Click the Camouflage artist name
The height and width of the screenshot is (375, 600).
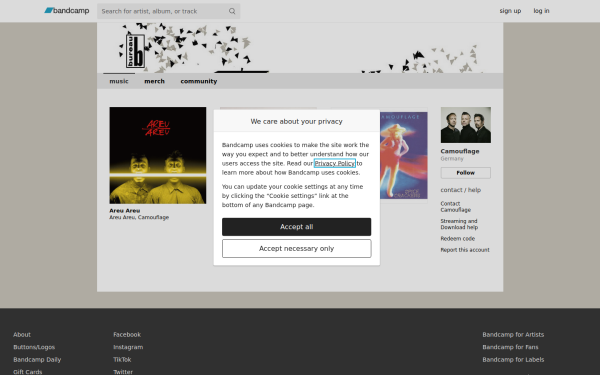point(460,151)
